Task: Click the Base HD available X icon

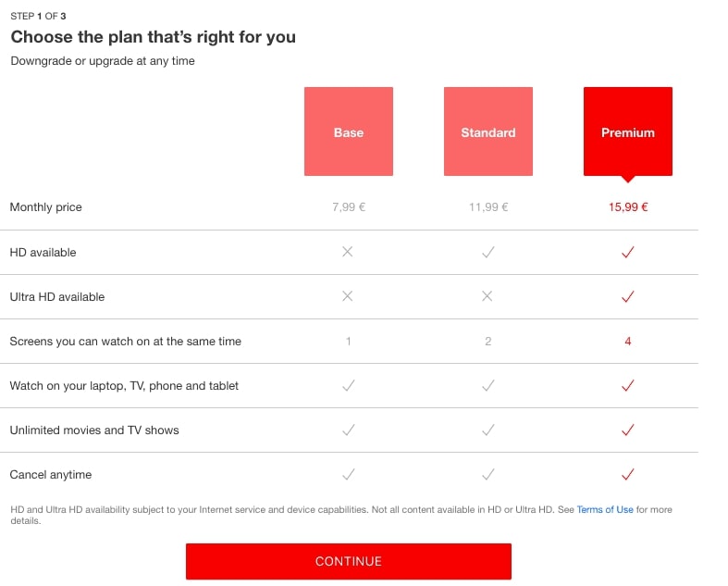Action: (x=348, y=252)
